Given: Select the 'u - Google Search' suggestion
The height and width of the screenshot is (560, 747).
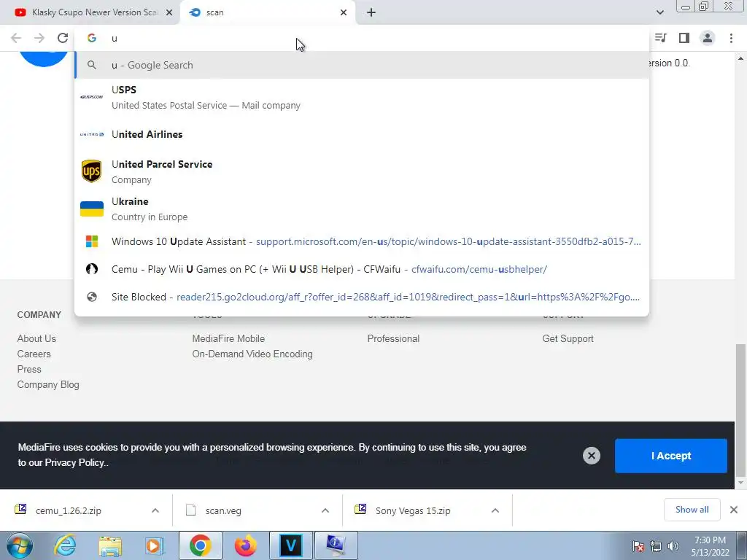Looking at the screenshot, I should (x=362, y=65).
